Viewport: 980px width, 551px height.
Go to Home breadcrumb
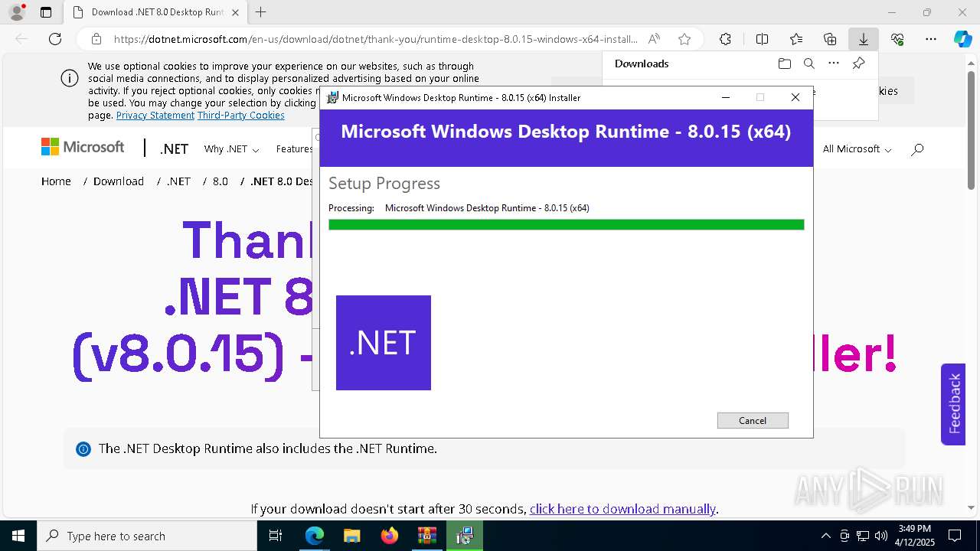[56, 181]
